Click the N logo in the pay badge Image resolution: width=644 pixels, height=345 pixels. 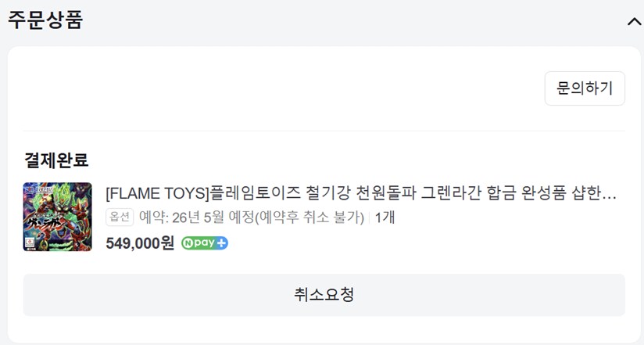[x=188, y=243]
